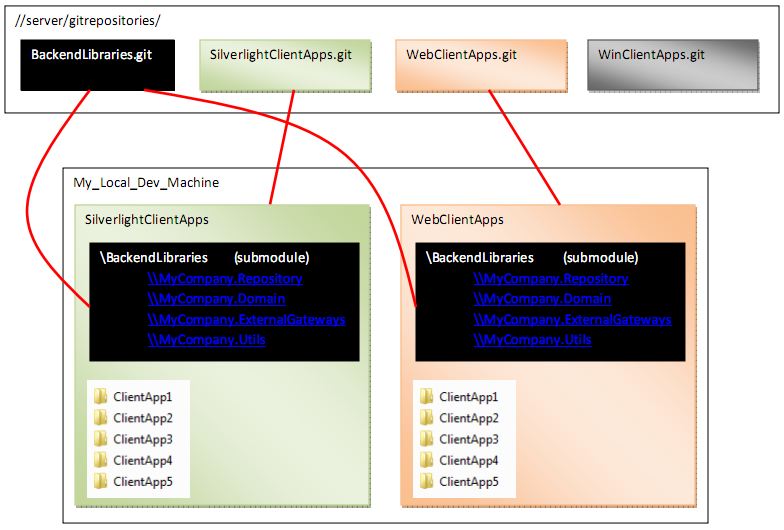Image resolution: width=784 pixels, height=530 pixels.
Task: Click the WebClientApps local folder title
Action: (457, 220)
